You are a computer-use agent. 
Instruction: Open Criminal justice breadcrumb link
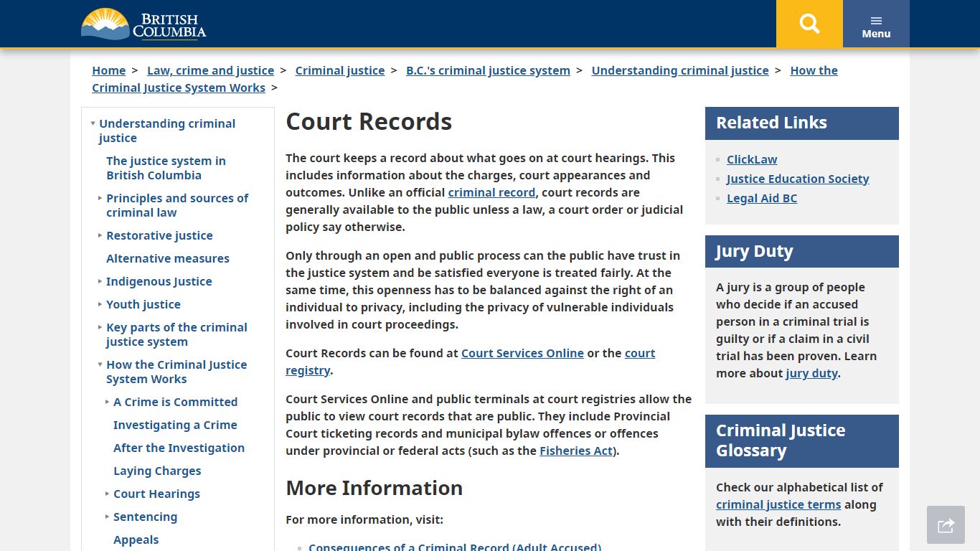[340, 70]
